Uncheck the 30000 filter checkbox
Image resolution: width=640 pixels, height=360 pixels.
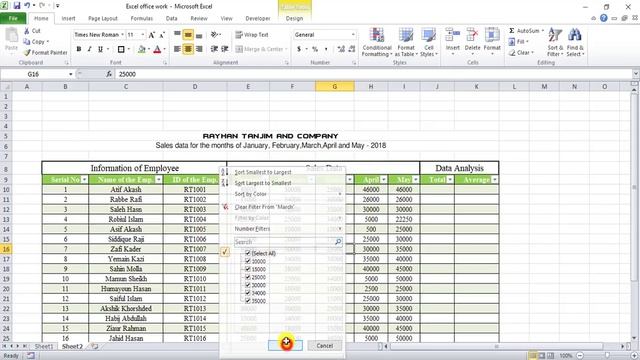tap(248, 285)
